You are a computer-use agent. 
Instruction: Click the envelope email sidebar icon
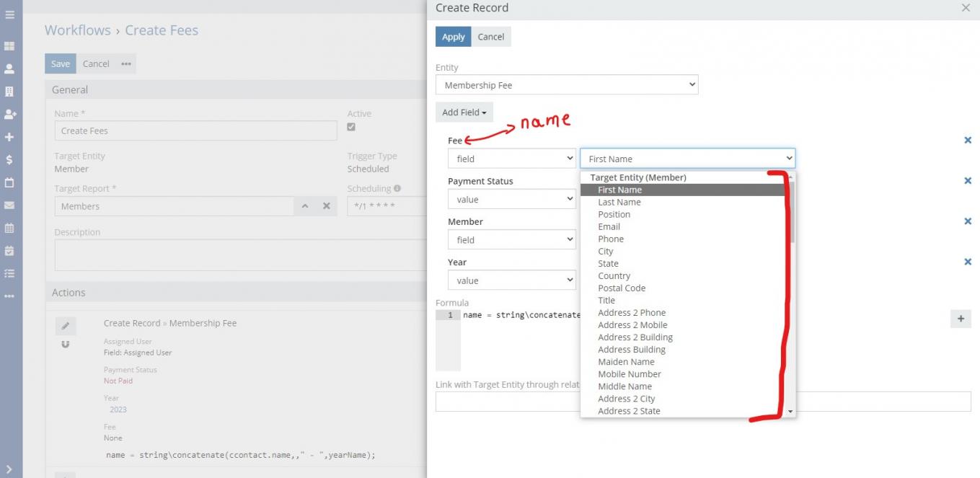pyautogui.click(x=9, y=205)
